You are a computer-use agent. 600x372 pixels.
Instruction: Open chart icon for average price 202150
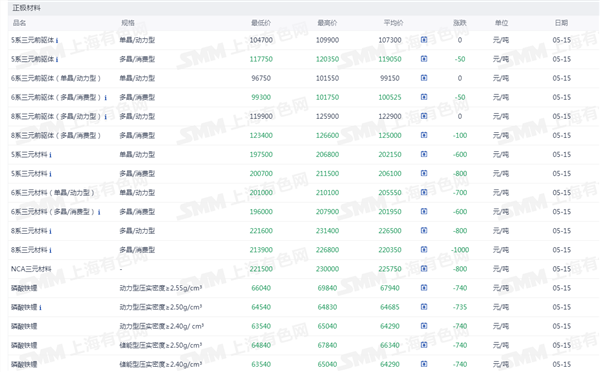[x=424, y=154]
